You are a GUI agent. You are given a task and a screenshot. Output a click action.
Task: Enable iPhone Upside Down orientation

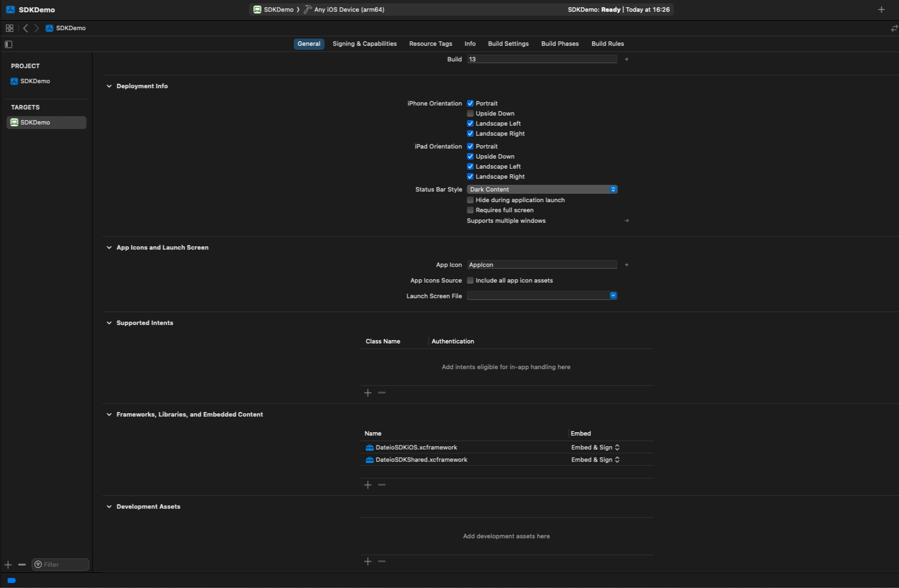point(470,113)
